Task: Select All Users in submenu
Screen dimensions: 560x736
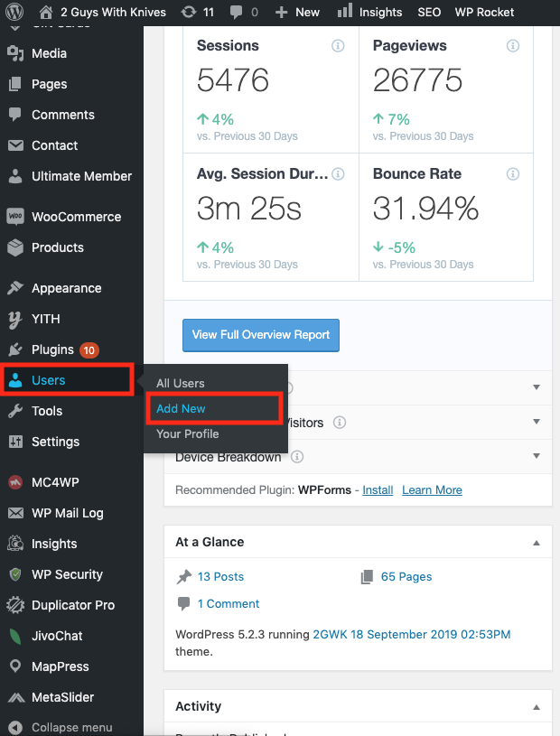Action: click(181, 383)
